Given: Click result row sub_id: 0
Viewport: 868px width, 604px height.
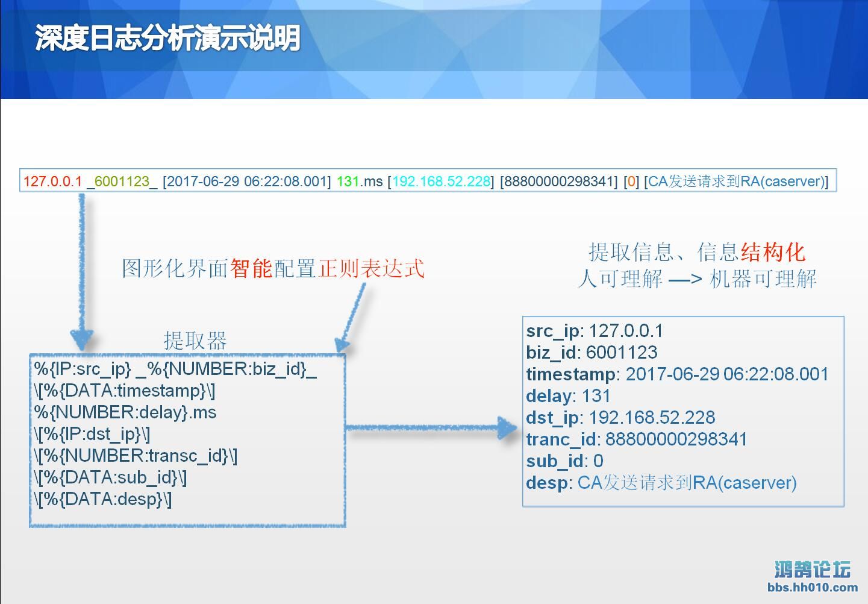Looking at the screenshot, I should pyautogui.click(x=564, y=461).
